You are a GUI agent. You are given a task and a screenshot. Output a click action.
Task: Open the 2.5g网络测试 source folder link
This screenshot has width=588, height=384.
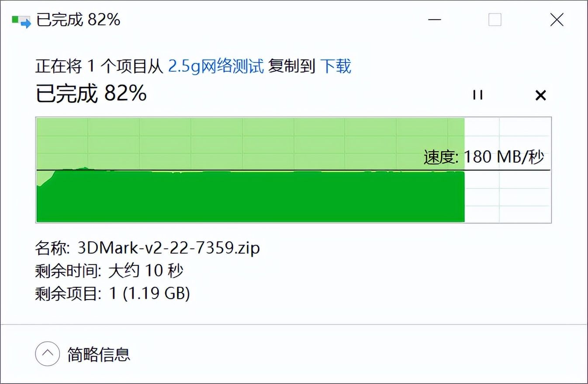pyautogui.click(x=216, y=66)
